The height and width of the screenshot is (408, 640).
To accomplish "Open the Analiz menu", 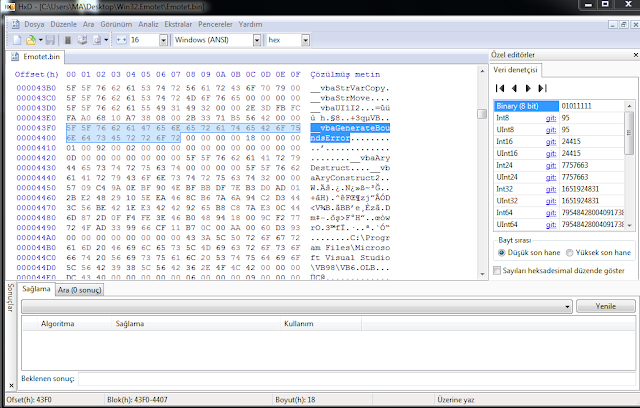I will tap(148, 24).
